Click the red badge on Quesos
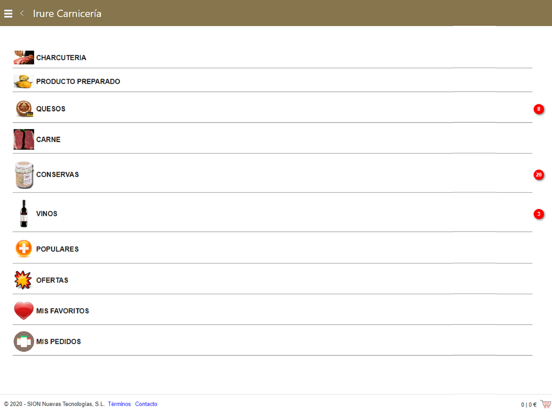Screen dimensions: 552x414 click(x=539, y=109)
